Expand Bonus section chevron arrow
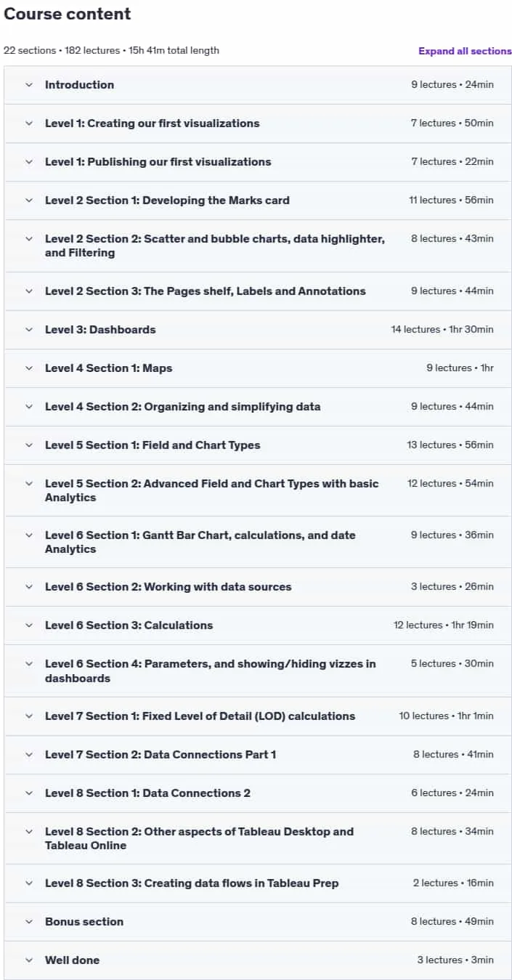 click(x=29, y=922)
